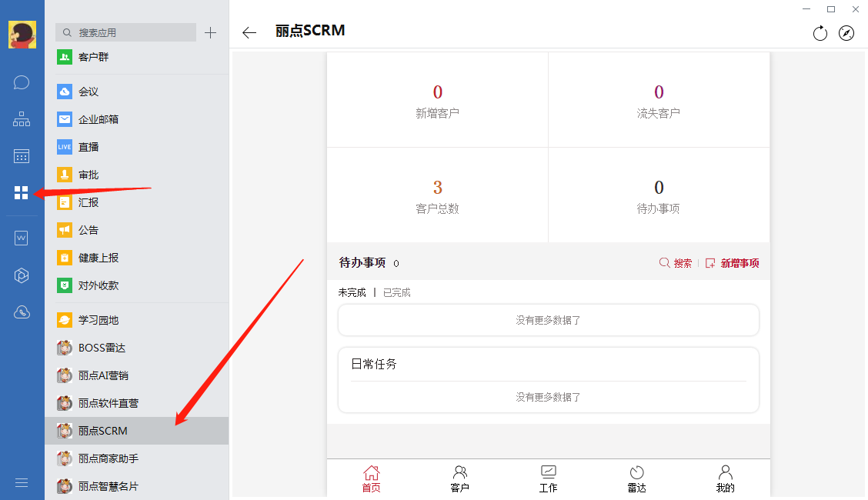Select the 客户 bottom tab
868x500 pixels.
[x=460, y=479]
